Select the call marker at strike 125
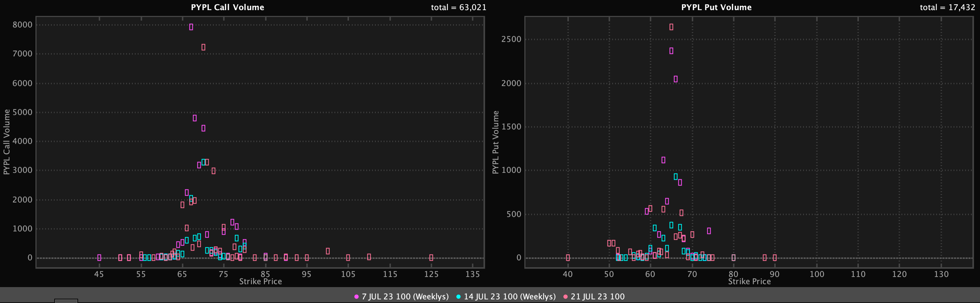The width and height of the screenshot is (980, 303). point(431,257)
